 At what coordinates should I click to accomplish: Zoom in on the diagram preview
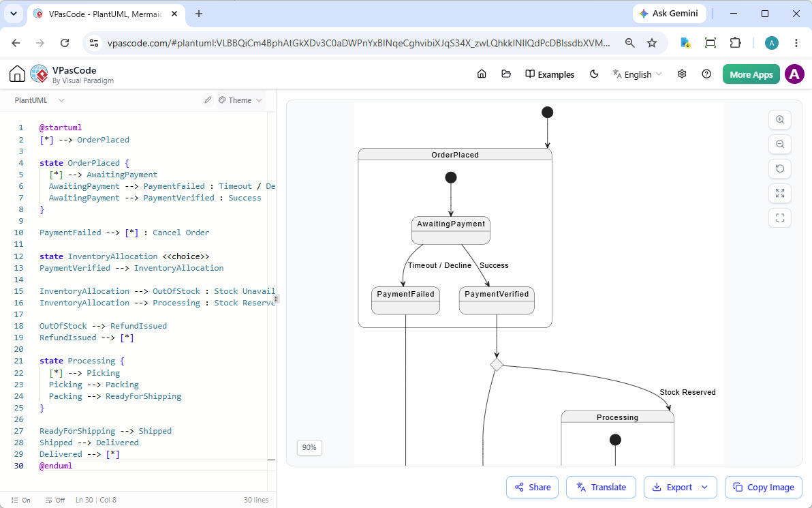tap(780, 120)
